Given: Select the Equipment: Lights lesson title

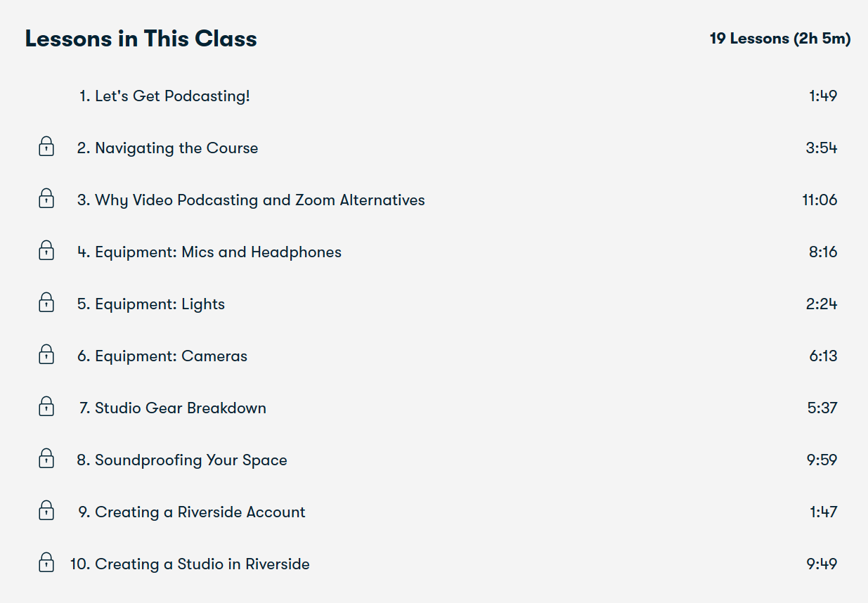Looking at the screenshot, I should 151,304.
